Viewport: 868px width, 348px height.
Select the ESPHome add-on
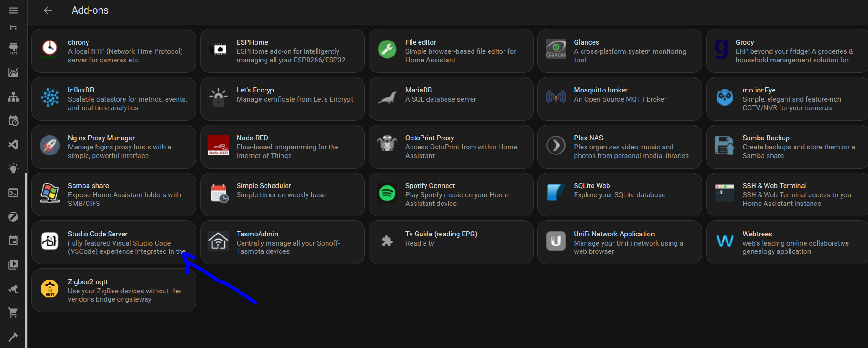coord(282,51)
